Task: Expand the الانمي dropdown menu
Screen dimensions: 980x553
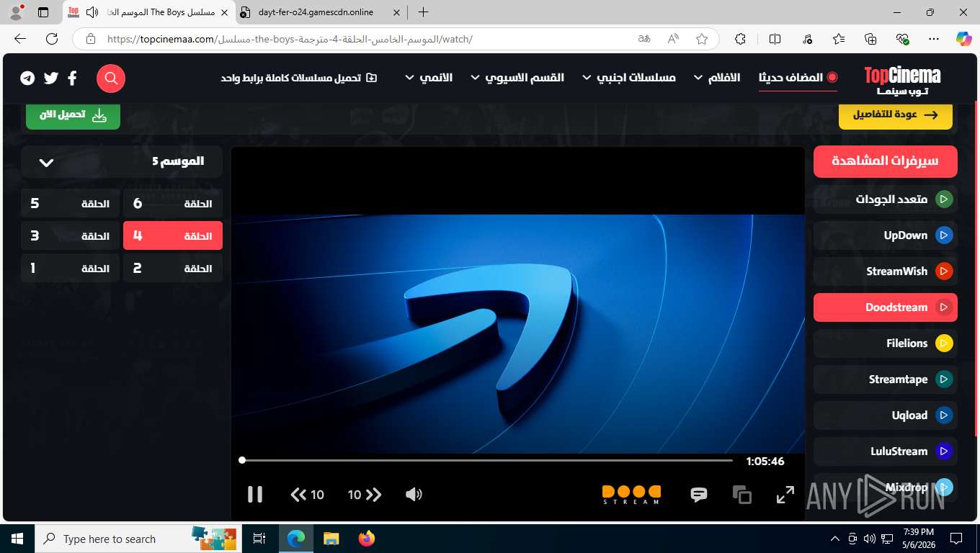Action: 429,78
